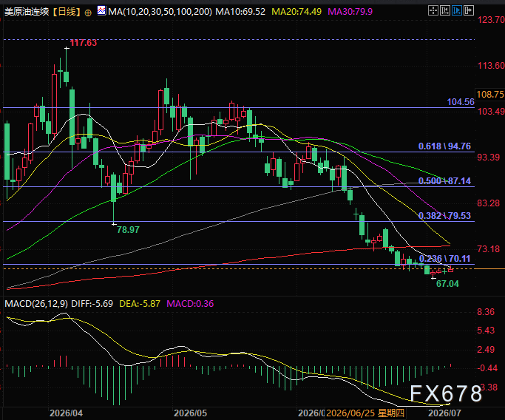Click the MA30:79.9 value
The width and height of the screenshot is (505, 420).
[x=350, y=12]
